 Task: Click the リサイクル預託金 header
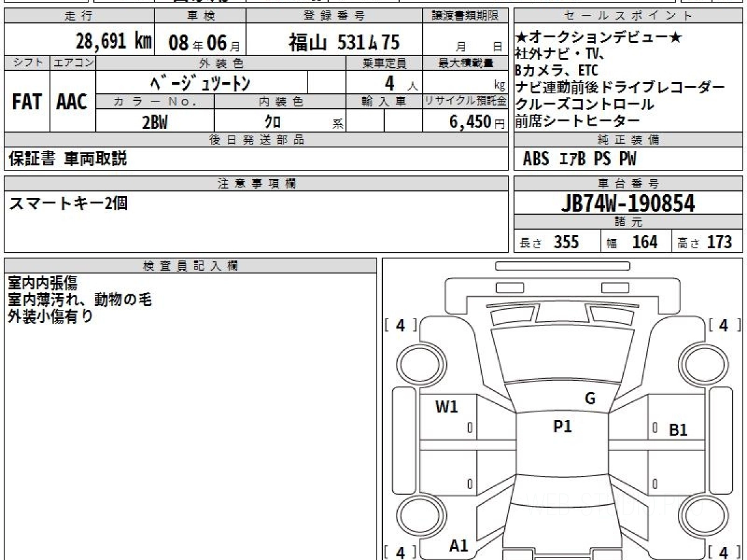pyautogui.click(x=465, y=101)
